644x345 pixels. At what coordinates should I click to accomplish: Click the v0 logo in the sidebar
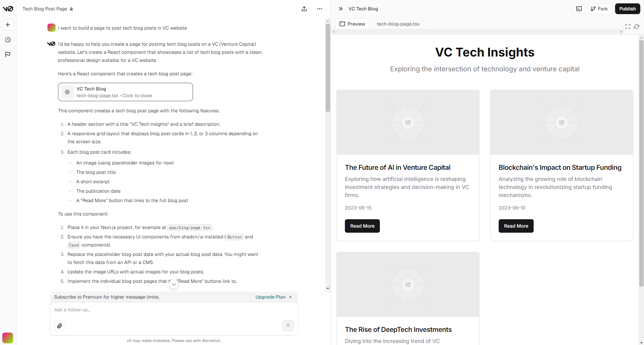point(7,9)
